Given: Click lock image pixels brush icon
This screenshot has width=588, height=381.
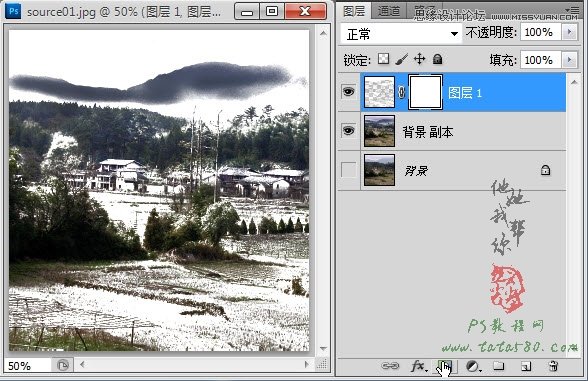Looking at the screenshot, I should 402,59.
